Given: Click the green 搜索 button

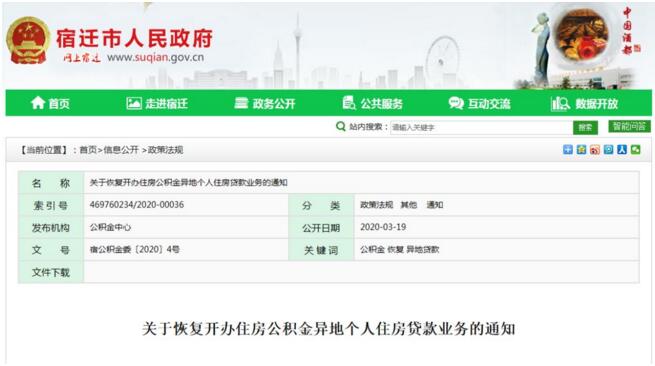Looking at the screenshot, I should 585,127.
